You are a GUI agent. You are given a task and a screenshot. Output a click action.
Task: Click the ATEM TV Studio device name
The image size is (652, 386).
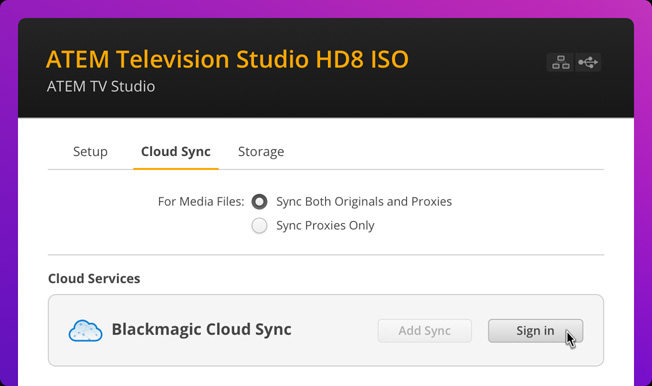101,87
